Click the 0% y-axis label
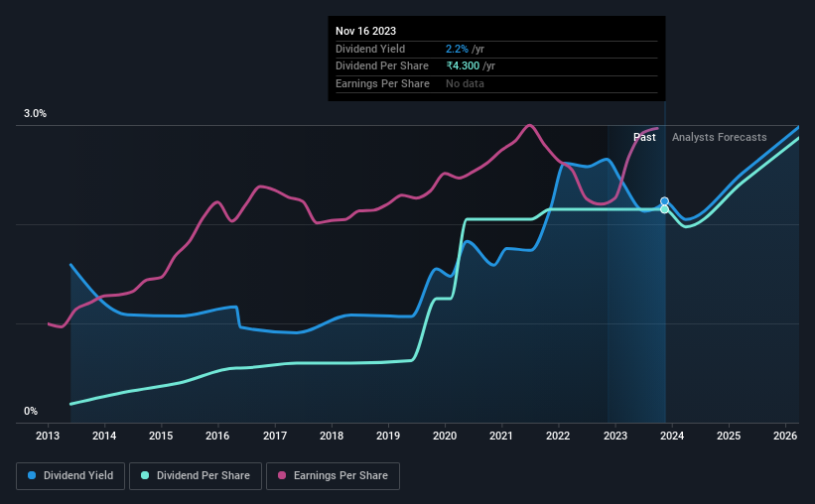The height and width of the screenshot is (504, 815). pyautogui.click(x=31, y=411)
